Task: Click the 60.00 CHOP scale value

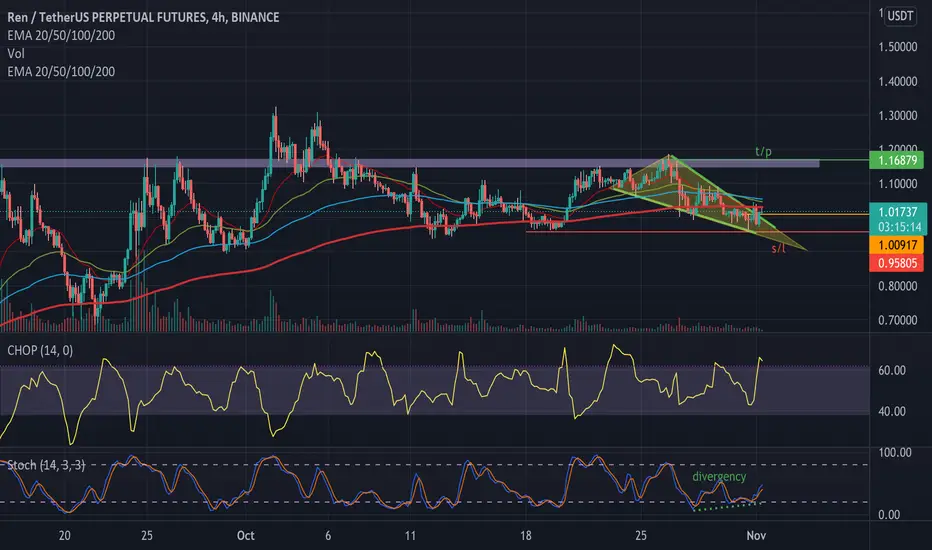Action: tap(892, 370)
